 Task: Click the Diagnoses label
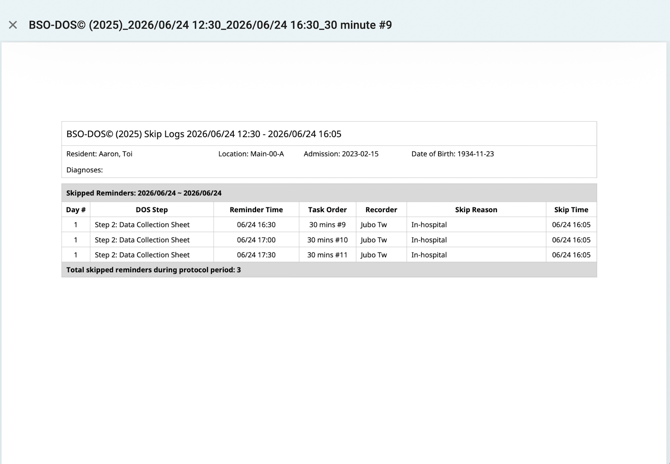click(x=85, y=170)
